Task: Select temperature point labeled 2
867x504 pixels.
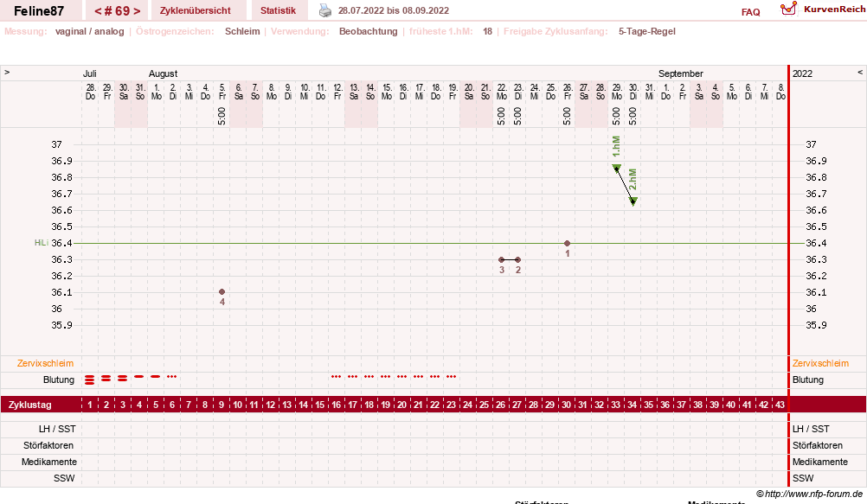Action: [x=518, y=259]
